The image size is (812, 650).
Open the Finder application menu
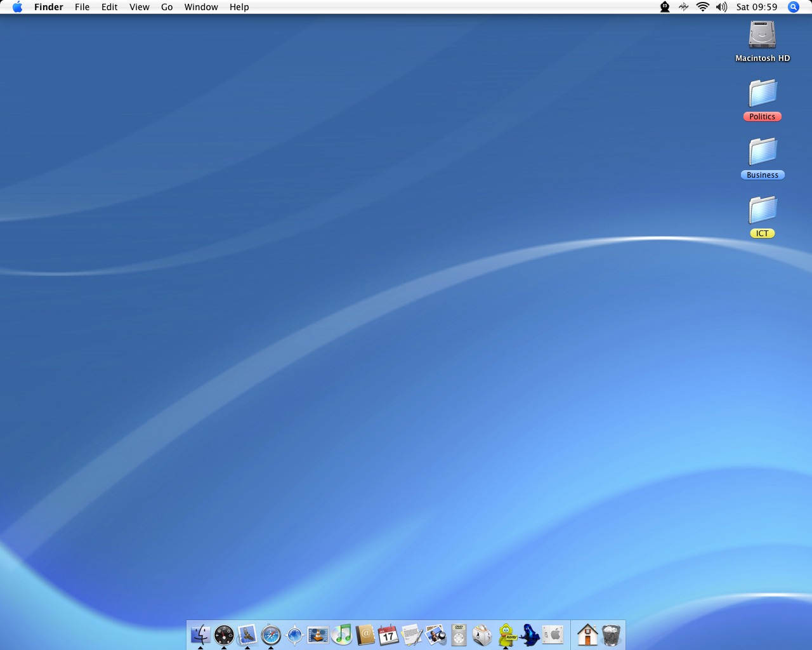[49, 7]
